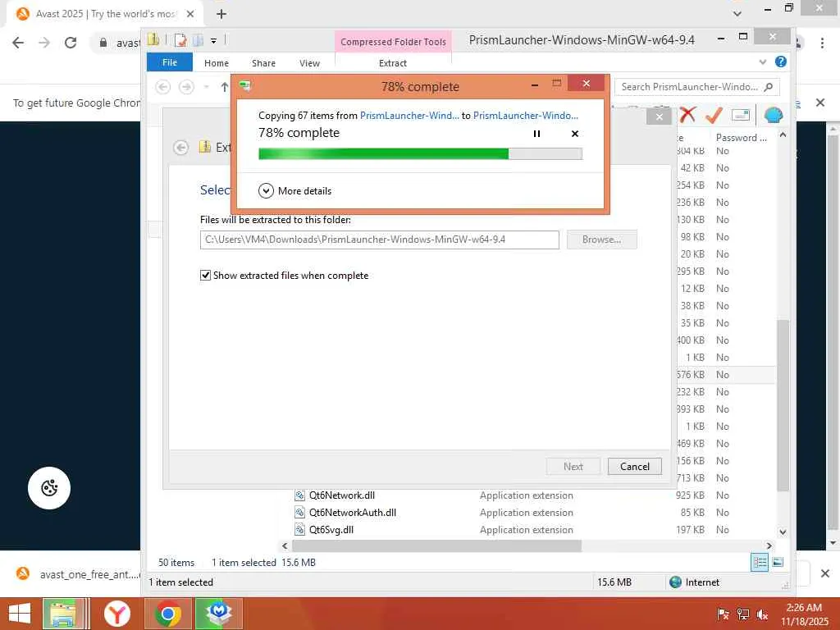Open the cookie preferences round button
840x630 pixels.
[x=49, y=488]
